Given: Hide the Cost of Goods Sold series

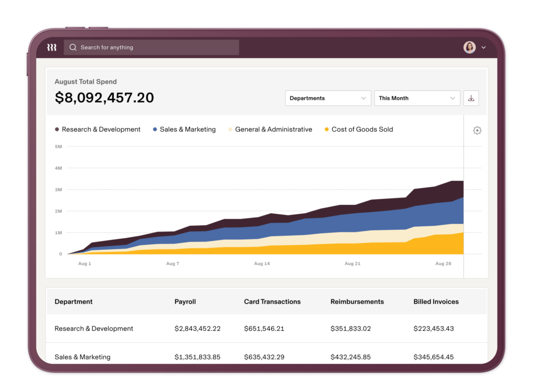Looking at the screenshot, I should 362,129.
